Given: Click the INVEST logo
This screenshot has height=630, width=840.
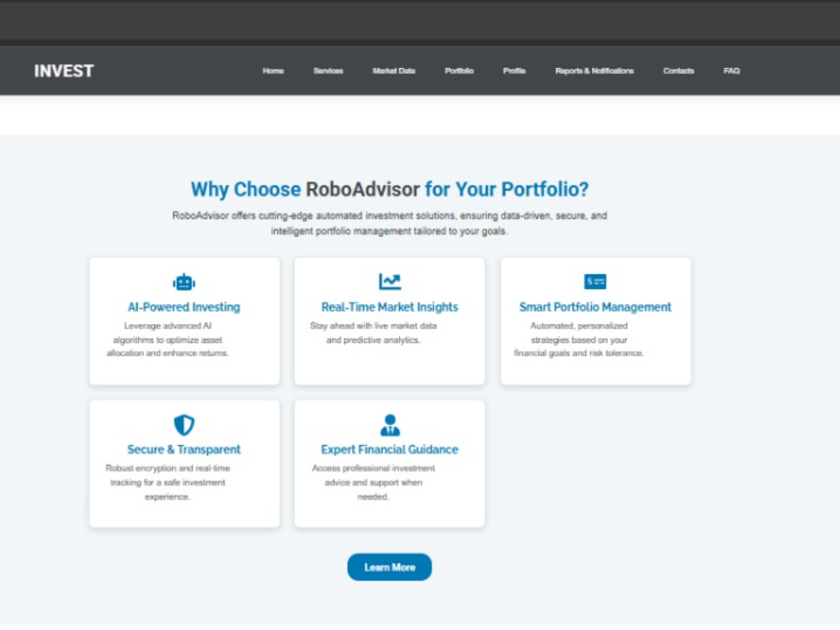Looking at the screenshot, I should 64,71.
